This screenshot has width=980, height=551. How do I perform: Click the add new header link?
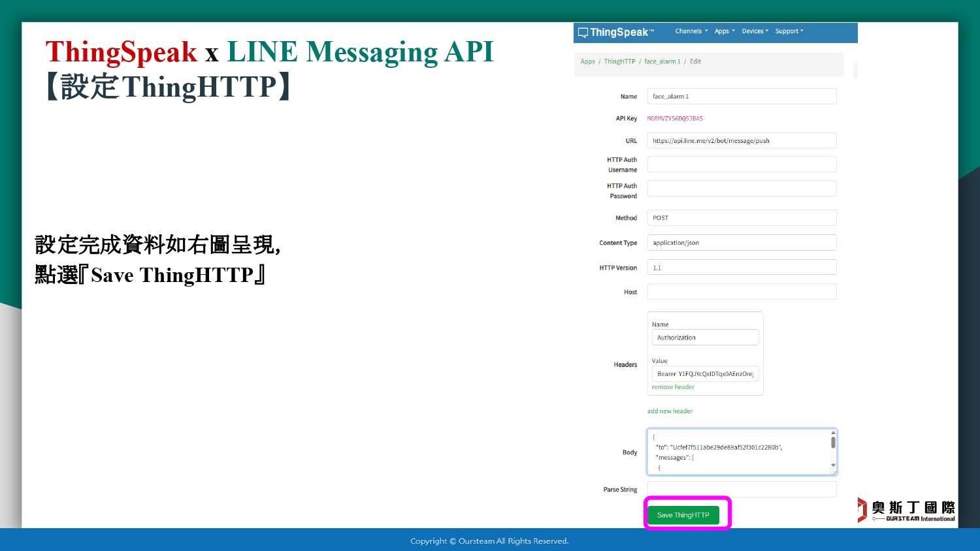click(670, 411)
